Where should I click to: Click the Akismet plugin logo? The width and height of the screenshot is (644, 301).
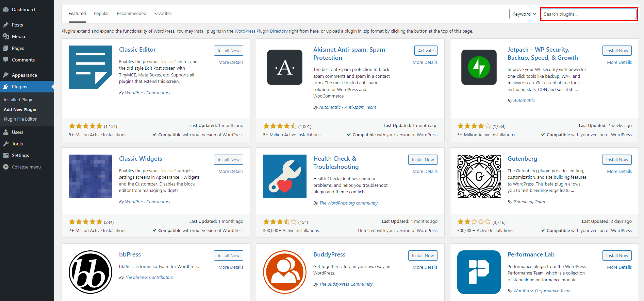[285, 67]
